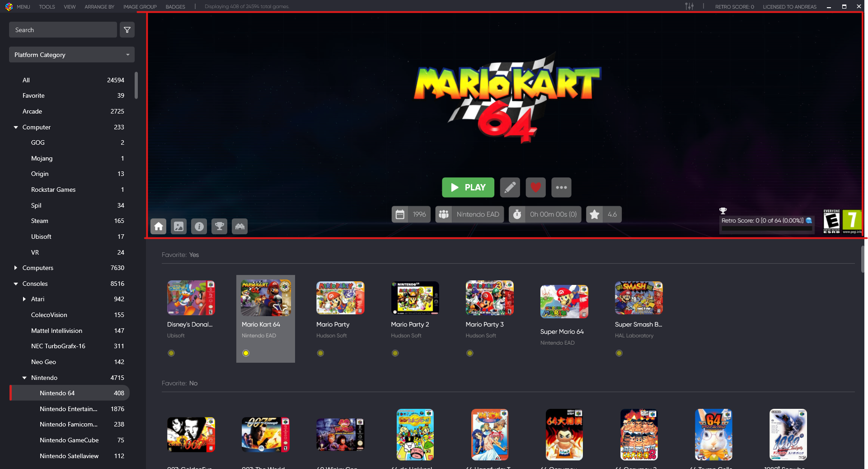Click yellow badge dot under Mario Kart 64
868x469 pixels.
[x=246, y=353]
